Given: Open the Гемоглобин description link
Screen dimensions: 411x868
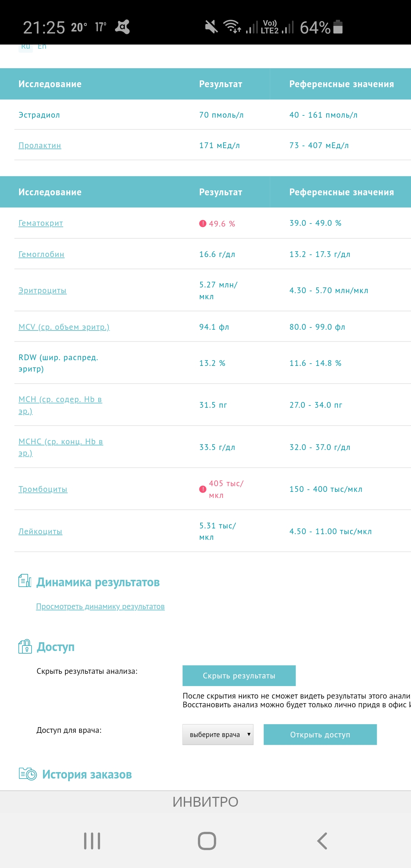Looking at the screenshot, I should (41, 254).
